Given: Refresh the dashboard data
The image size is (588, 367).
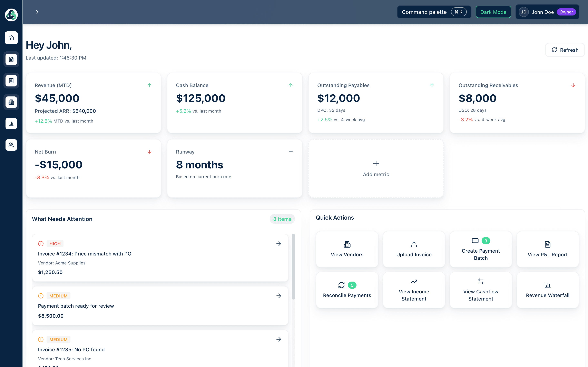Looking at the screenshot, I should [x=565, y=50].
